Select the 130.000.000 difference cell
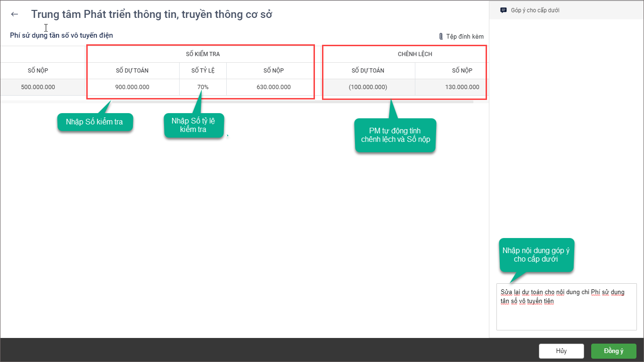 [452, 87]
